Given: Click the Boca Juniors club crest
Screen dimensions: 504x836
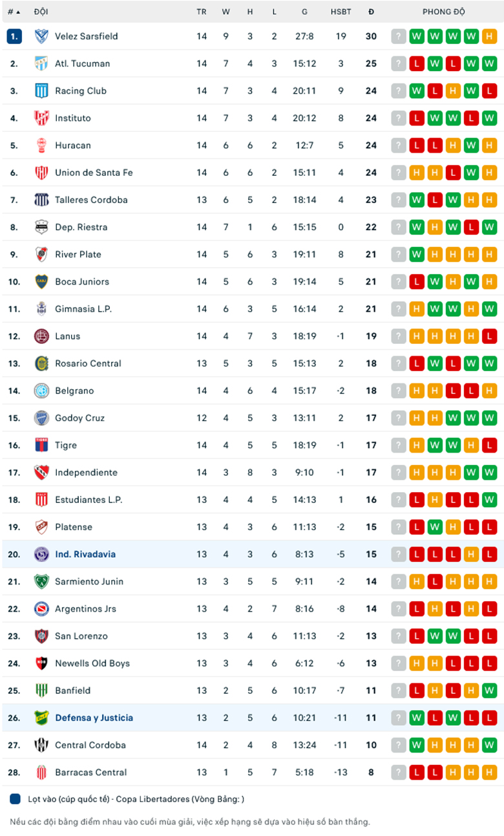Looking at the screenshot, I should tap(41, 281).
